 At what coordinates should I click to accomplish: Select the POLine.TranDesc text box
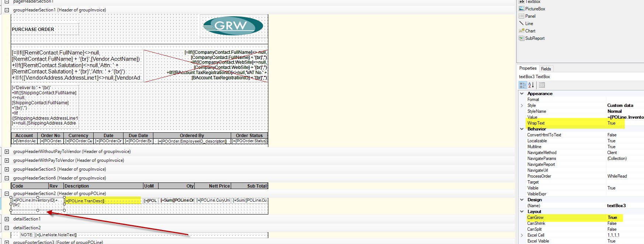point(102,201)
